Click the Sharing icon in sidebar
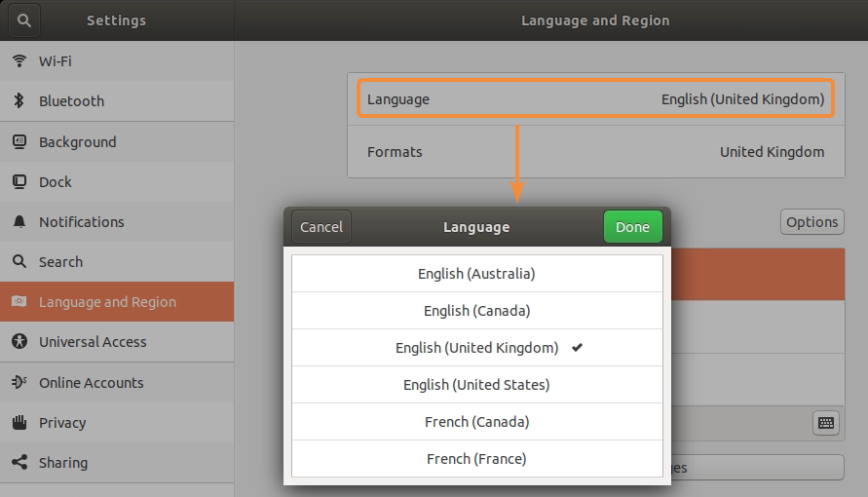The height and width of the screenshot is (497, 868). pyautogui.click(x=19, y=462)
